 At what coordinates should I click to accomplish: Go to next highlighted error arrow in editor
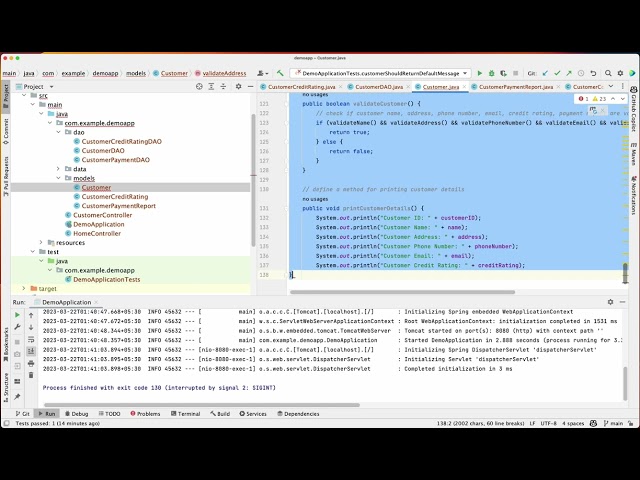[622, 99]
